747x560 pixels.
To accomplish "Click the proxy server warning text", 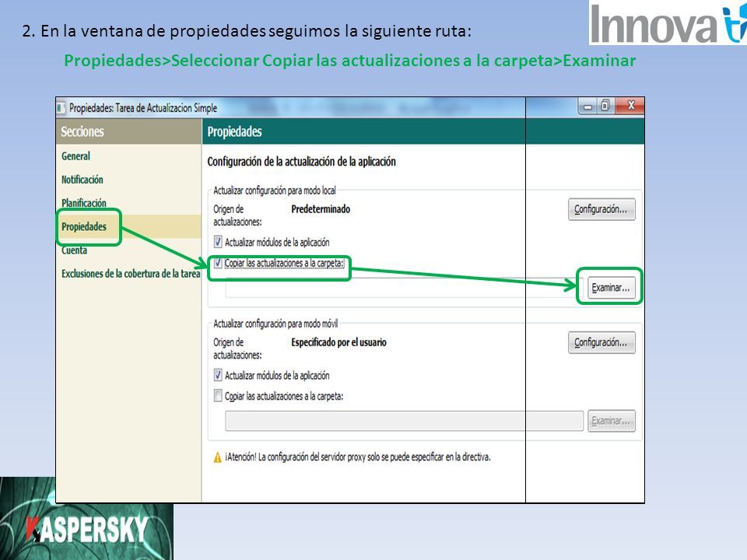I will (358, 457).
